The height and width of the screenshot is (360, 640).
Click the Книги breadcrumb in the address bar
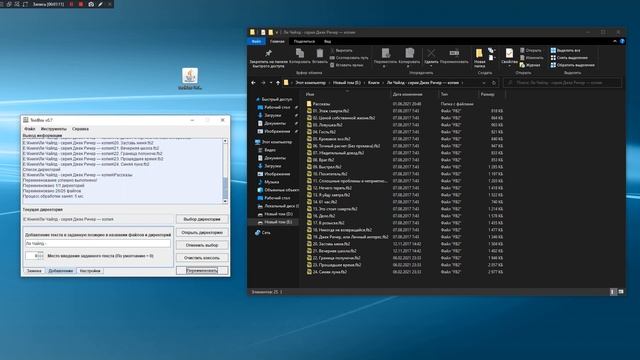coord(373,83)
